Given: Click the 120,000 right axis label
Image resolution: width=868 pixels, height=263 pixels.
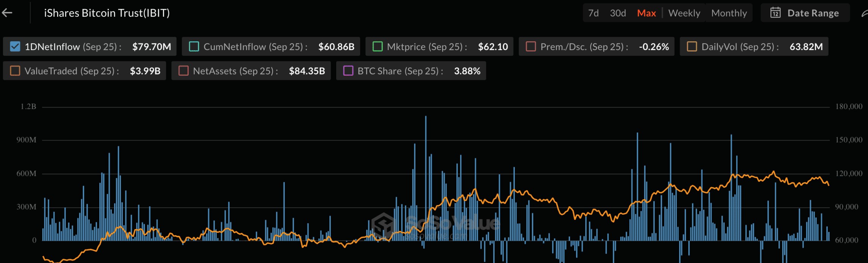Looking at the screenshot, I should (x=849, y=174).
